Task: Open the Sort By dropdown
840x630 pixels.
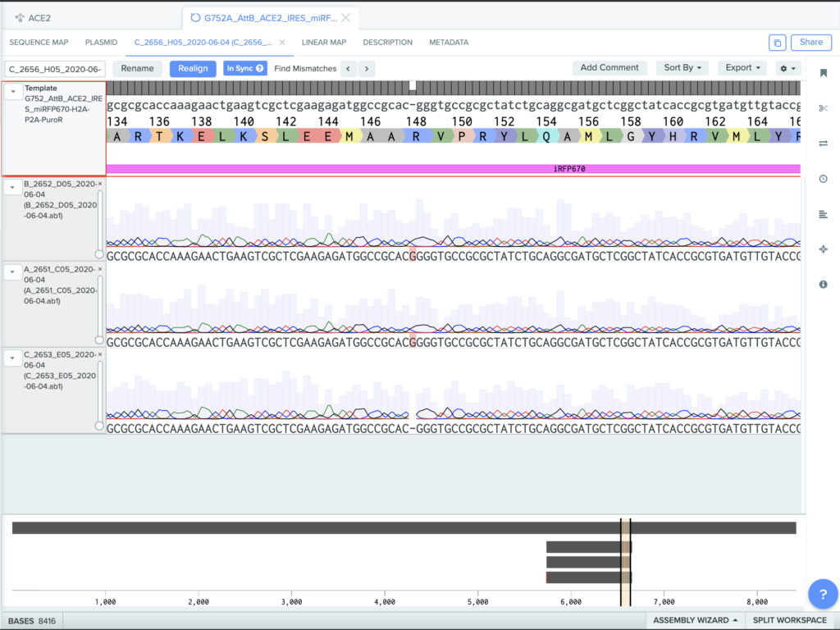Action: click(682, 67)
